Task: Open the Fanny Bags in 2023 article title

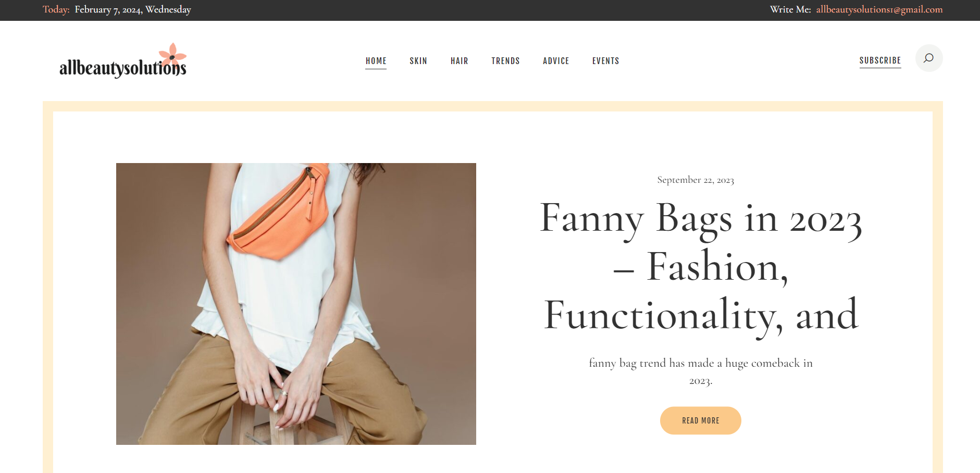Action: [x=700, y=266]
